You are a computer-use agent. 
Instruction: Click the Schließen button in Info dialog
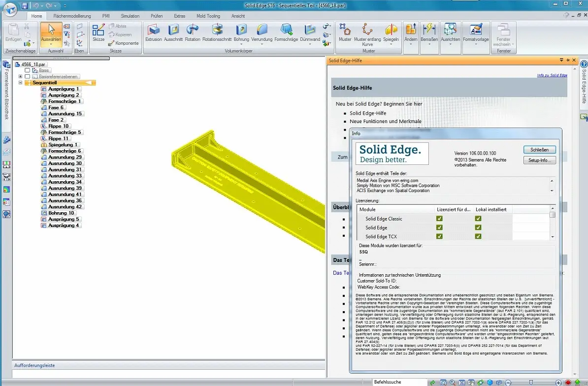(x=539, y=150)
